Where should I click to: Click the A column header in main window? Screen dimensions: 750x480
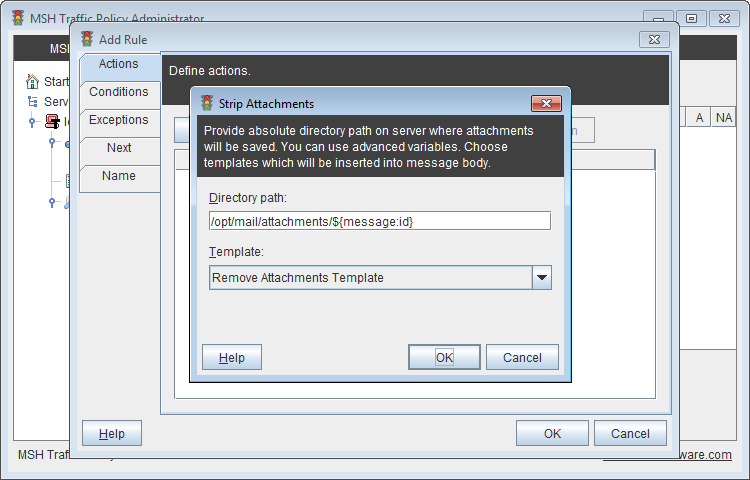pos(699,118)
